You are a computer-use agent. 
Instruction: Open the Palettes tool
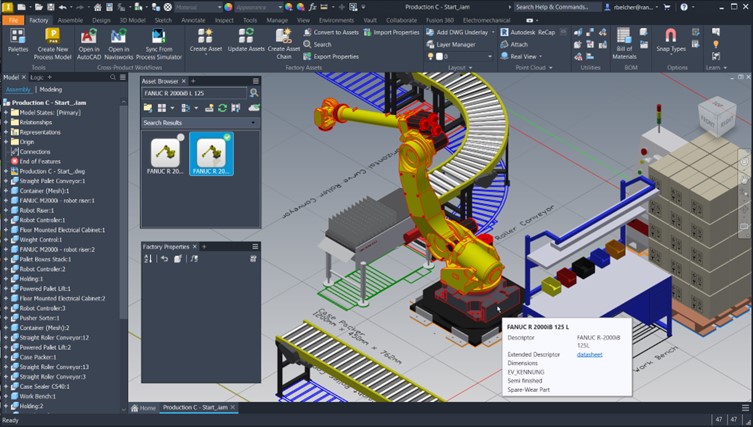click(18, 42)
